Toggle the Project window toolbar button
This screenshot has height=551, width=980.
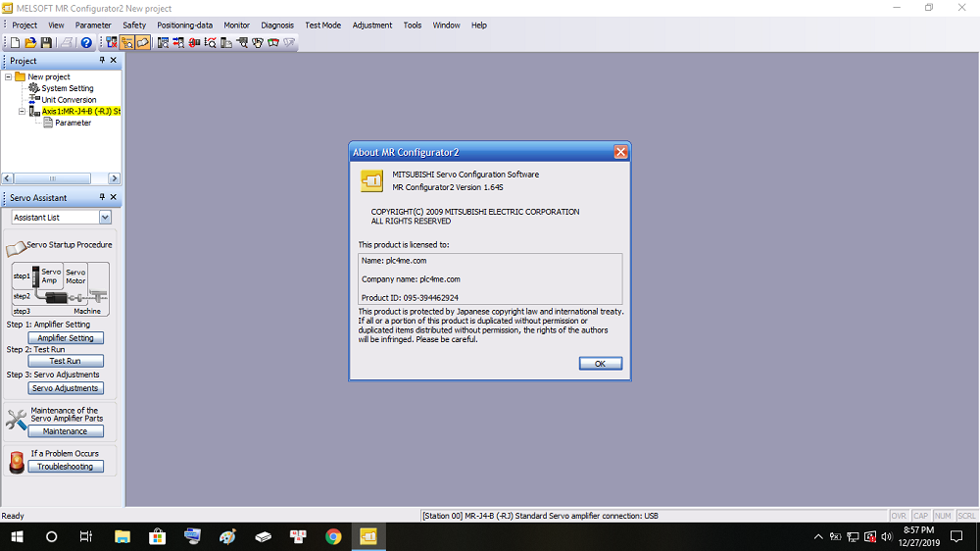coord(126,42)
